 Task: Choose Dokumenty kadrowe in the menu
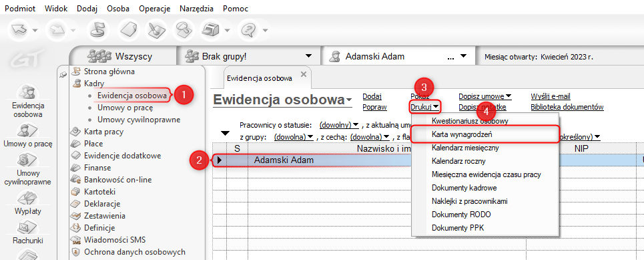(x=485, y=188)
